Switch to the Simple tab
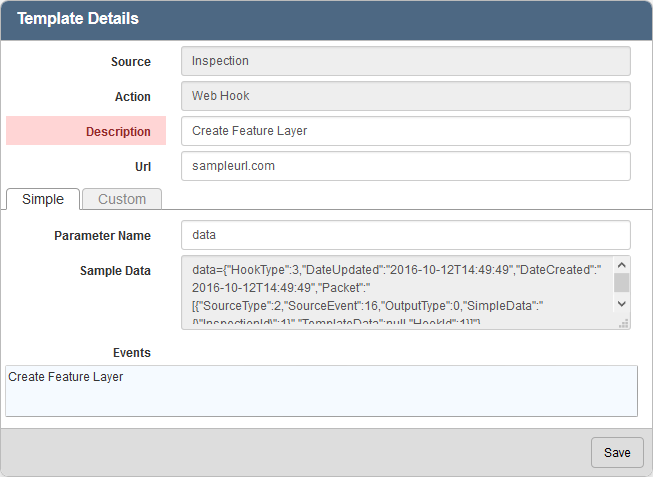653x477 pixels. click(x=43, y=199)
